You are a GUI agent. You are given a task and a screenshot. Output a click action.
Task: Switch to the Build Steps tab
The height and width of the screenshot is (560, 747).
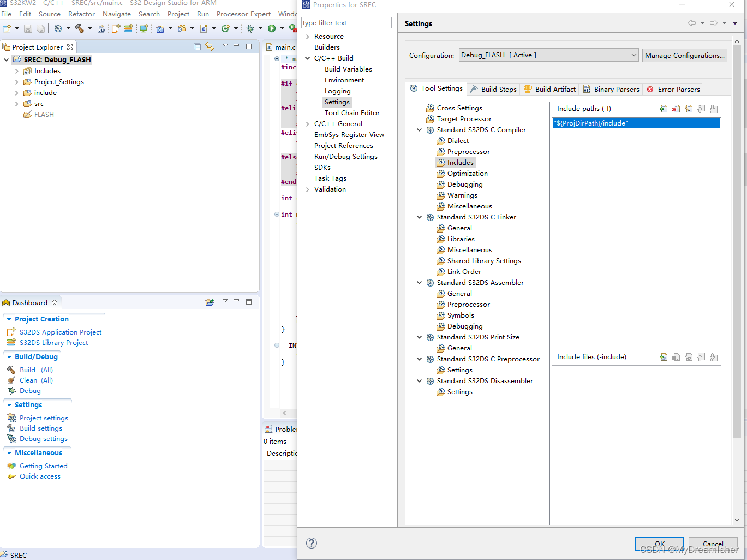pyautogui.click(x=493, y=89)
